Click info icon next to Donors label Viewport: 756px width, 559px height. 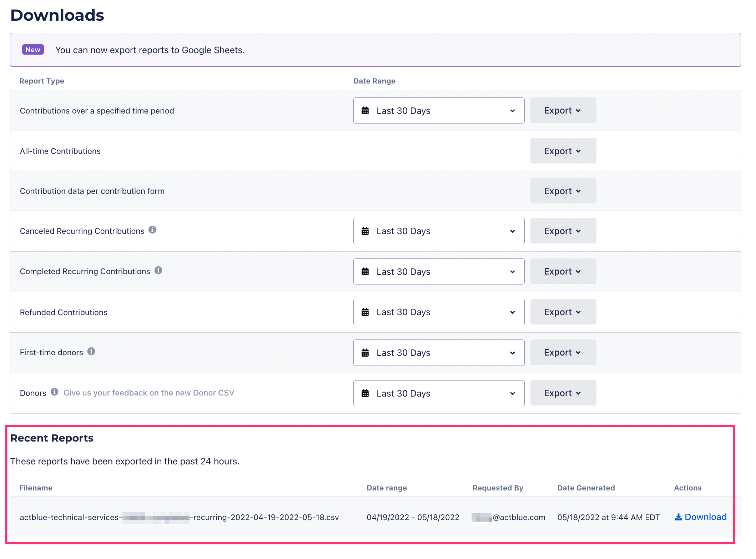point(54,392)
